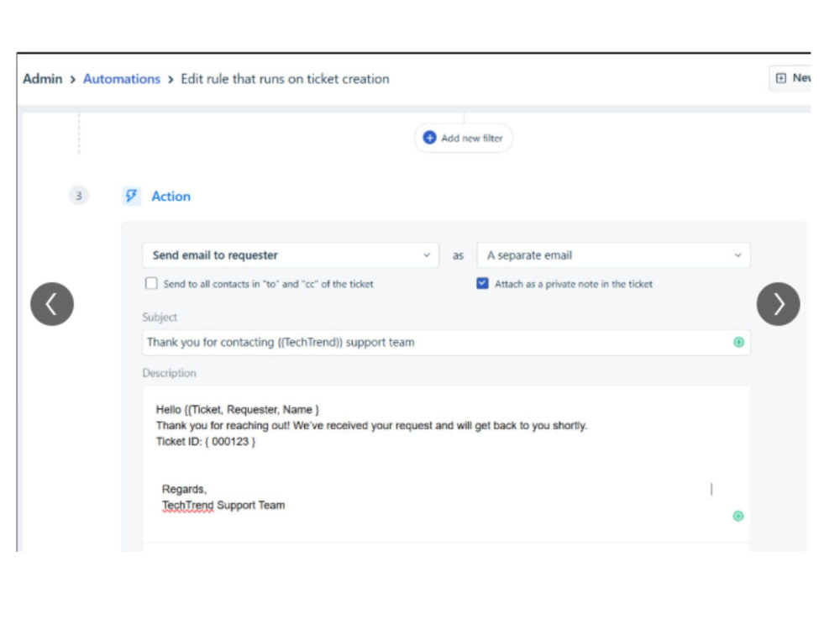Click the New button plus icon
840x630 pixels.
click(x=781, y=78)
